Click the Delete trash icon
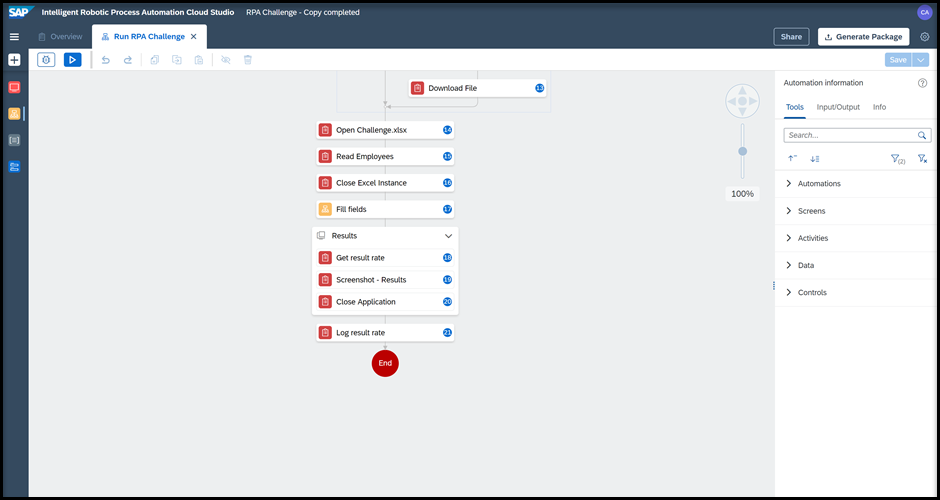This screenshot has width=940, height=500. [248, 60]
